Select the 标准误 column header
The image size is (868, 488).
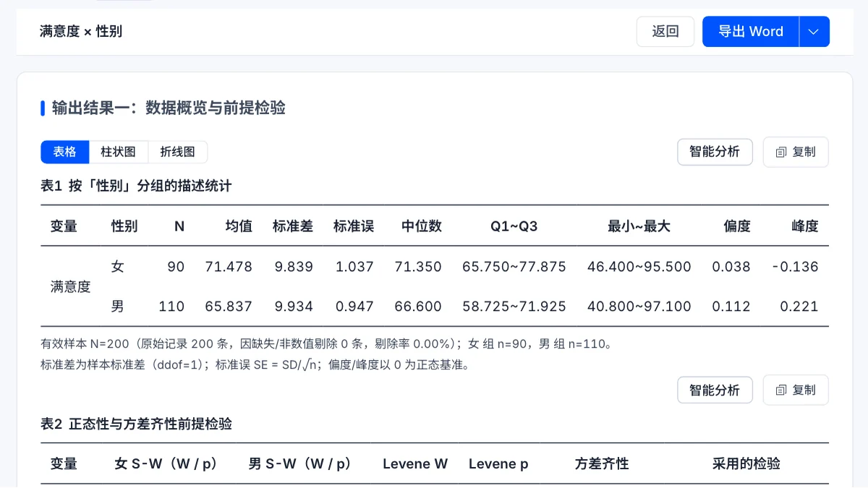(x=354, y=226)
